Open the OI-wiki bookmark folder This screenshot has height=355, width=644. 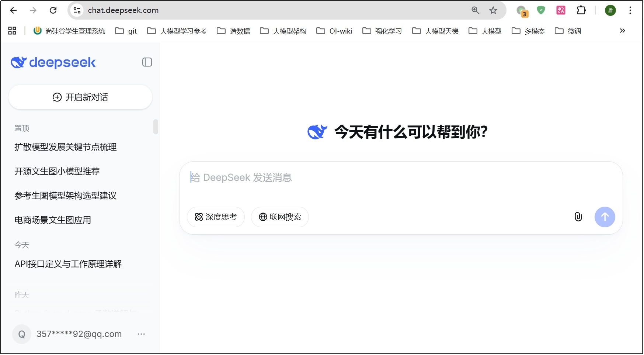click(x=334, y=31)
